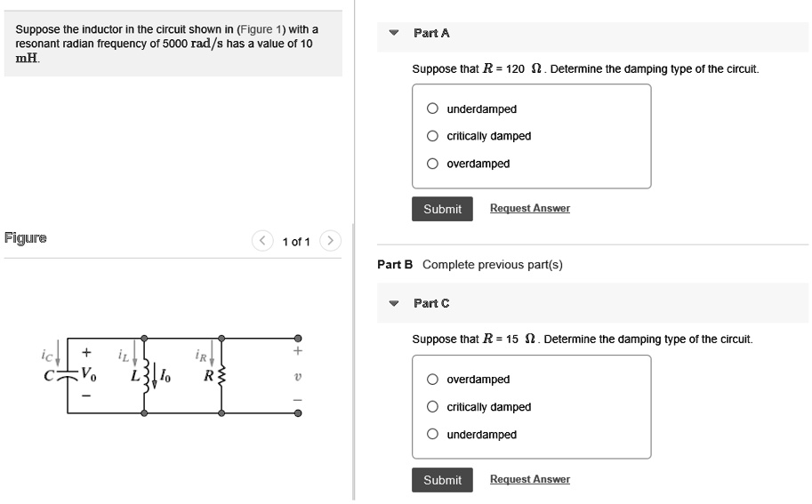Go to previous figure arrow
The image size is (812, 504).
click(x=263, y=241)
